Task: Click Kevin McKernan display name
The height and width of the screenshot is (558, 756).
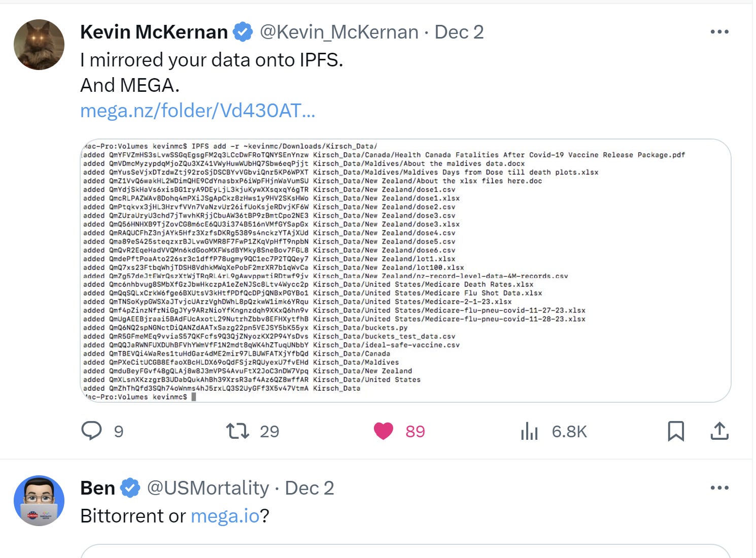Action: pos(154,32)
